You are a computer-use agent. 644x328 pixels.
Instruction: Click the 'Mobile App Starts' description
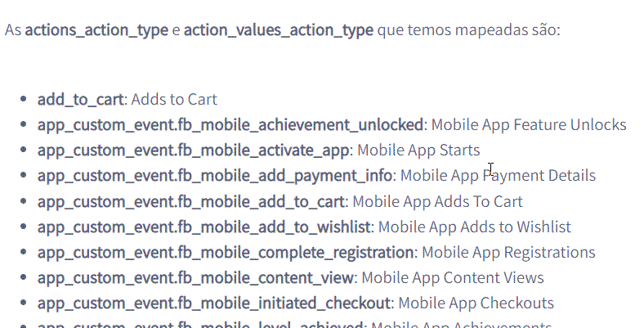(x=418, y=151)
